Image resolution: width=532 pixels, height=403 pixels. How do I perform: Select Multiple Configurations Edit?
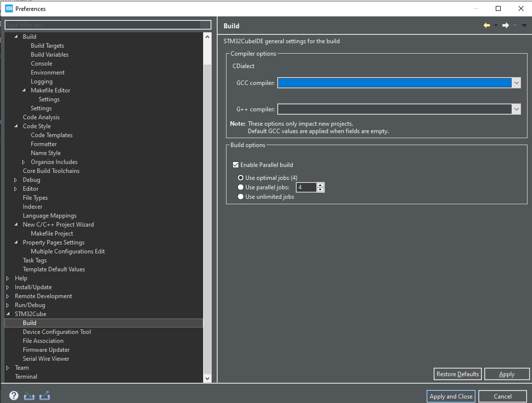[68, 251]
